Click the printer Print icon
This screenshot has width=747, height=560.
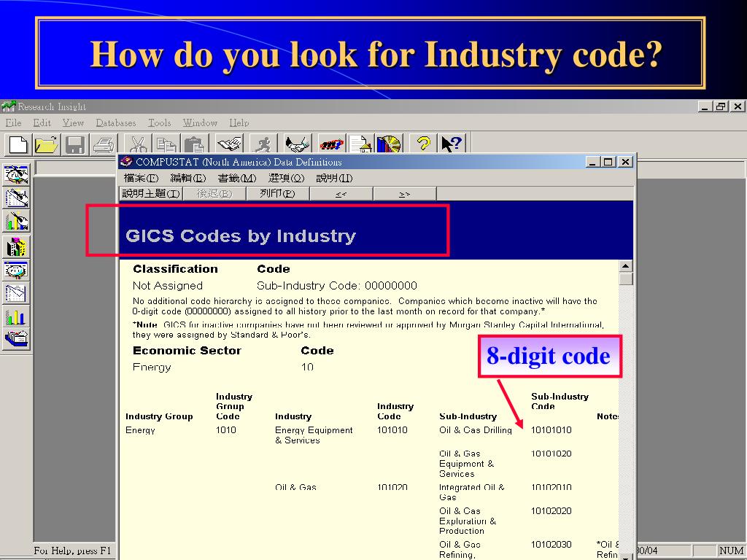coord(104,144)
